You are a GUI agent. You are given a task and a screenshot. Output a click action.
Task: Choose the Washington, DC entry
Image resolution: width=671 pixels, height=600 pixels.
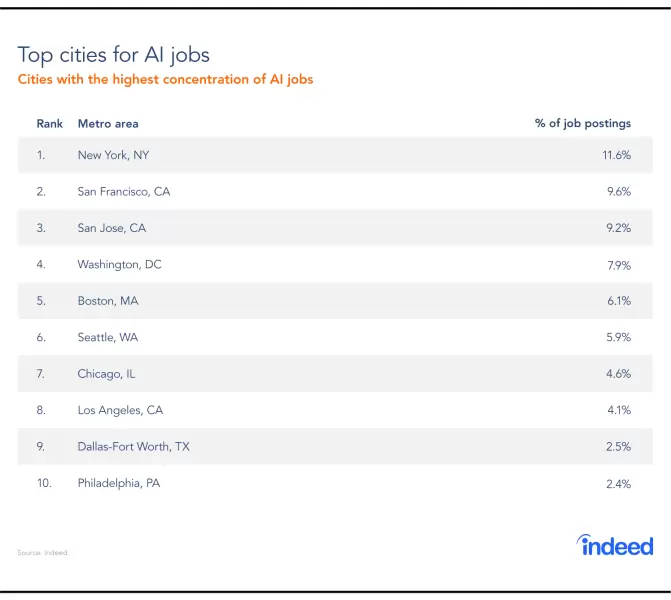tap(119, 264)
